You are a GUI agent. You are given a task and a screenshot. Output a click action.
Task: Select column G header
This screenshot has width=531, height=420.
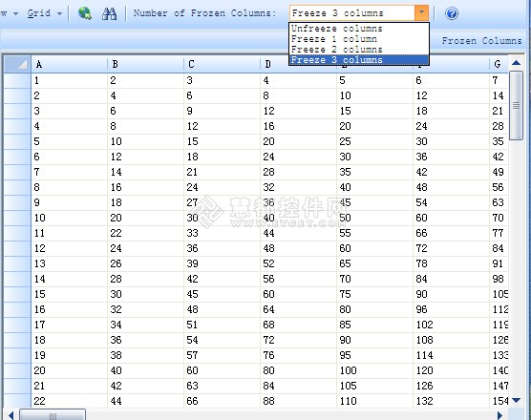[499, 64]
